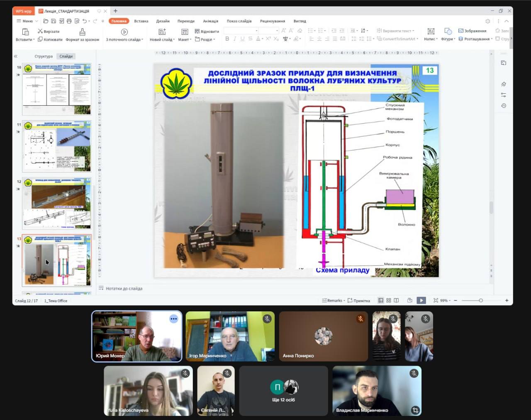The image size is (531, 420).
Task: Toggle the reading view mode button
Action: click(396, 301)
